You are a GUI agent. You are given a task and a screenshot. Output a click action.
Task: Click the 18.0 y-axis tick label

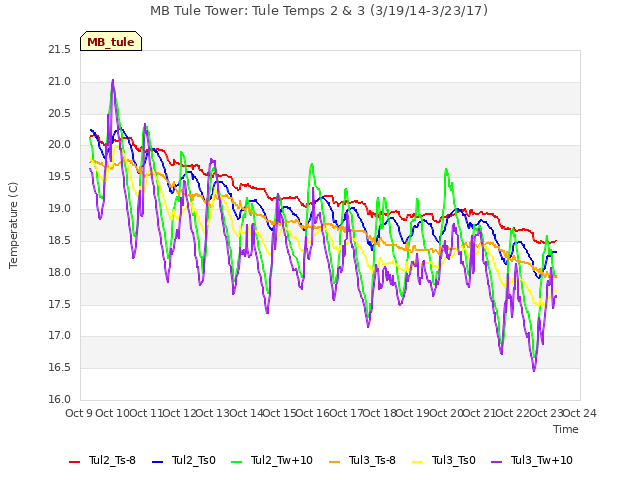(60, 272)
